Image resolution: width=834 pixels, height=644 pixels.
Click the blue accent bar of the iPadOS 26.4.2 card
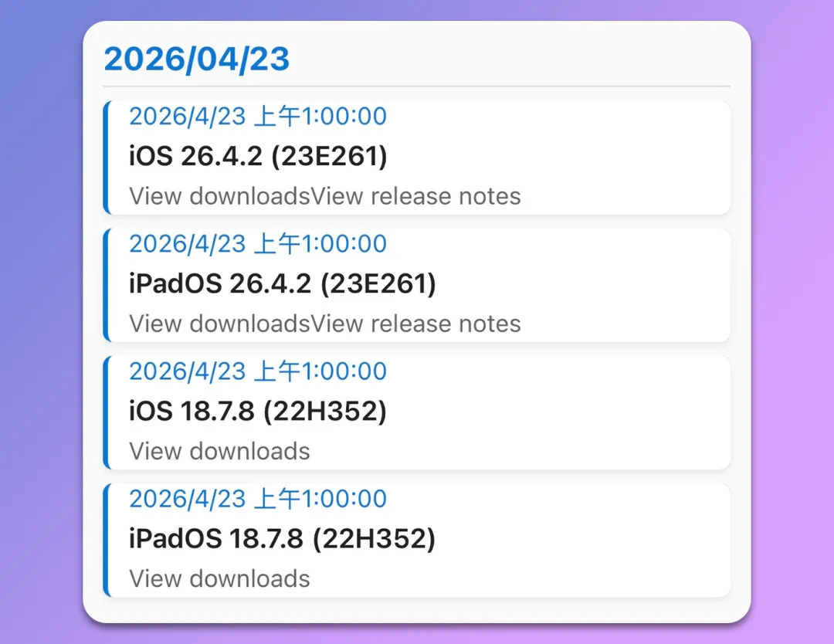coord(106,285)
